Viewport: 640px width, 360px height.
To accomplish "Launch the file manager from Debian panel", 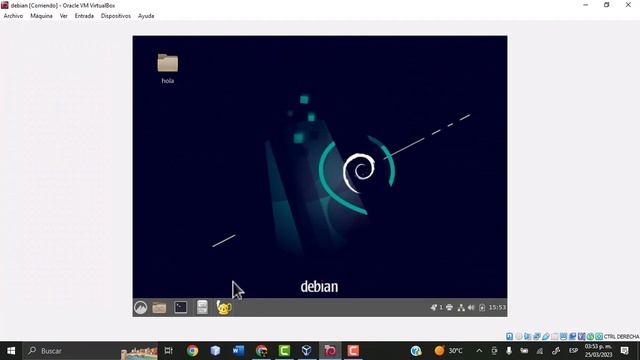I will (x=159, y=307).
